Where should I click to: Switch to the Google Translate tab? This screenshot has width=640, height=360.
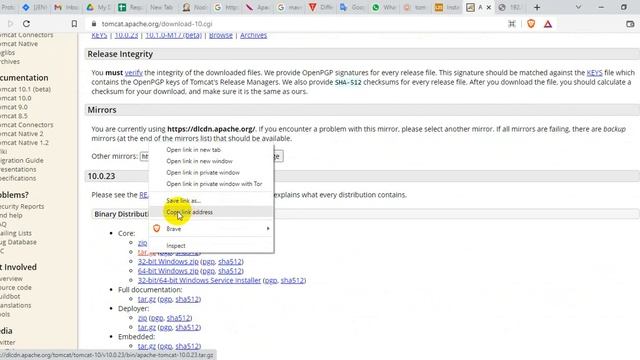(x=353, y=7)
